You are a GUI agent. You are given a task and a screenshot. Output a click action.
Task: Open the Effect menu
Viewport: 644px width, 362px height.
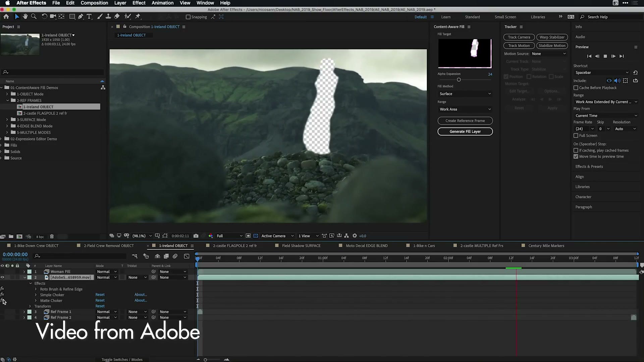(139, 3)
